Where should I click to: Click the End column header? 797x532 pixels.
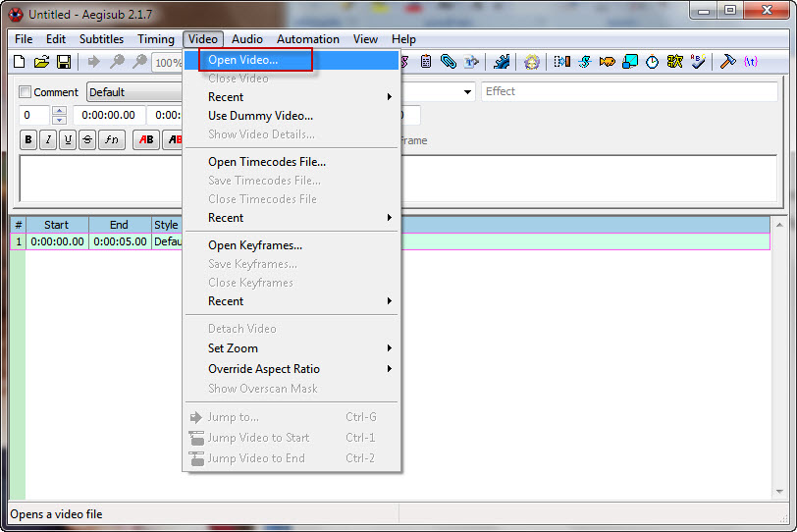point(120,225)
